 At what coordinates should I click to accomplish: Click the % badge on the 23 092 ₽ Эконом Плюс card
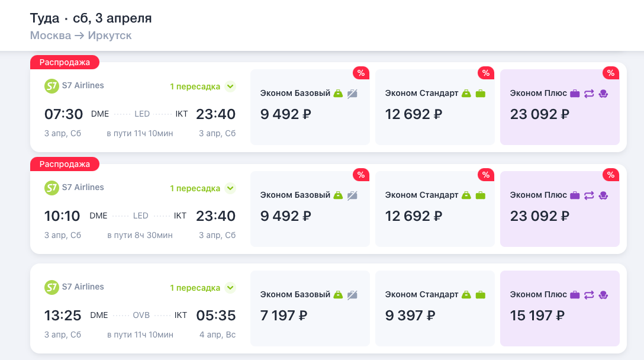tap(610, 73)
